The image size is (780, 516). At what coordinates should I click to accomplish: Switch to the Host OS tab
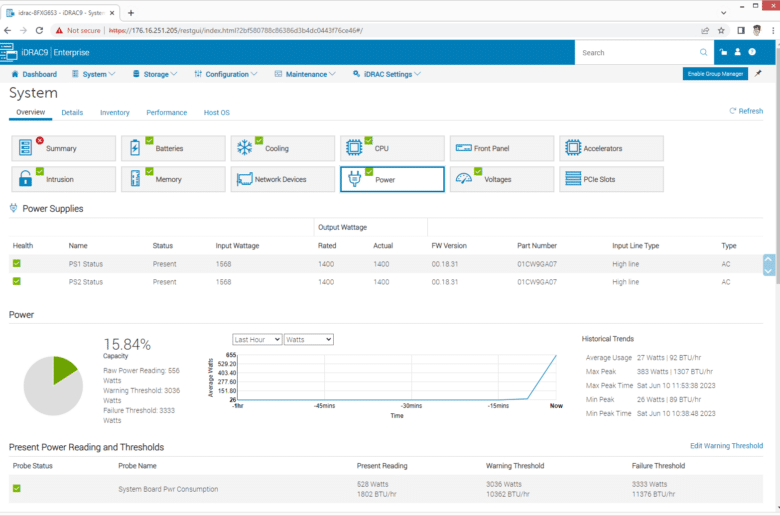point(216,112)
